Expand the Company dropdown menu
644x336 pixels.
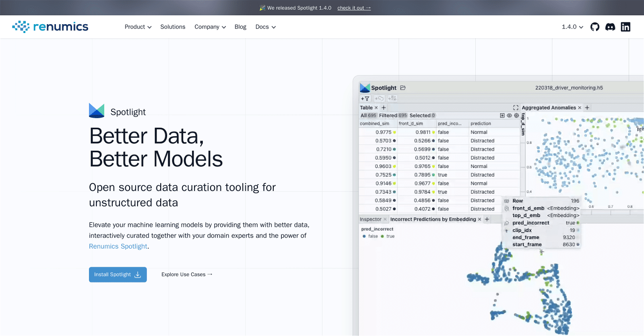click(x=210, y=27)
